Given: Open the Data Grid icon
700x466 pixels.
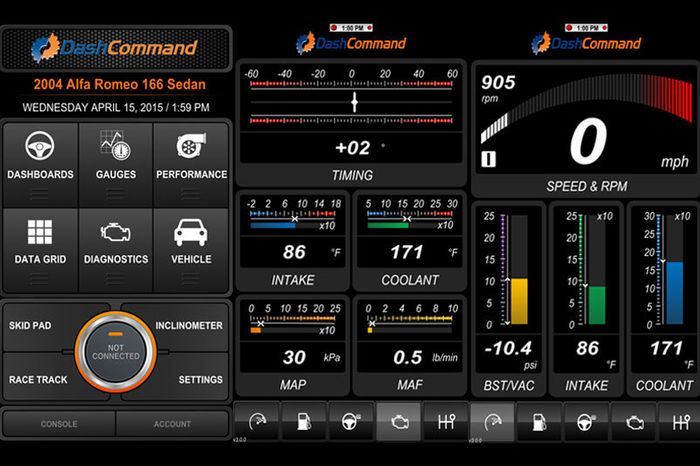Looking at the screenshot, I should click(40, 232).
